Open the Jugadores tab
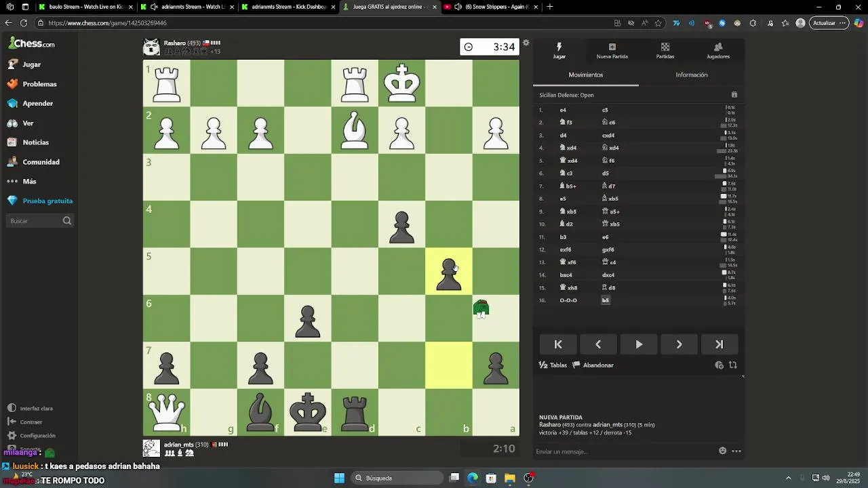This screenshot has width=868, height=488. (x=718, y=51)
